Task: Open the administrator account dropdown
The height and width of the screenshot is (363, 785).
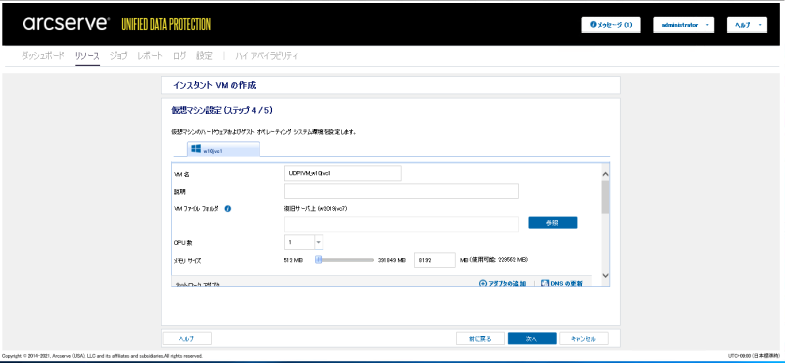Action: click(683, 25)
